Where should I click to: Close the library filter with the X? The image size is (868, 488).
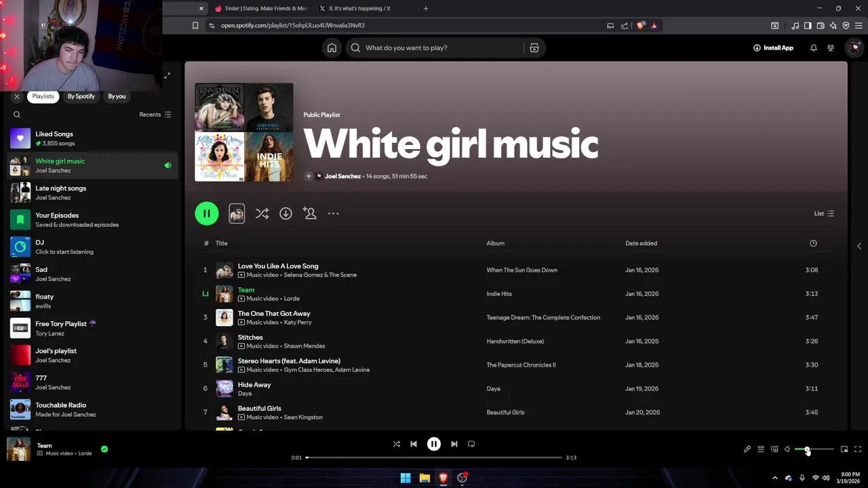pos(17,96)
